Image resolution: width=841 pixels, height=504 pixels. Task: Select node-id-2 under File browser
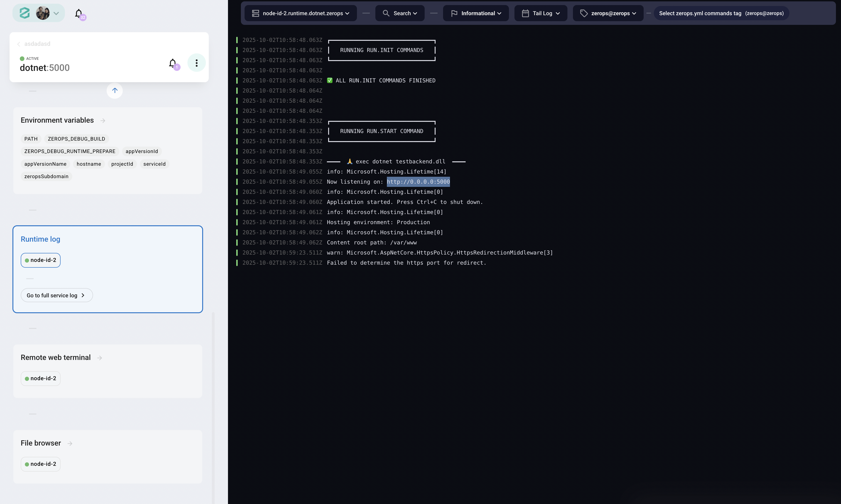coord(41,464)
